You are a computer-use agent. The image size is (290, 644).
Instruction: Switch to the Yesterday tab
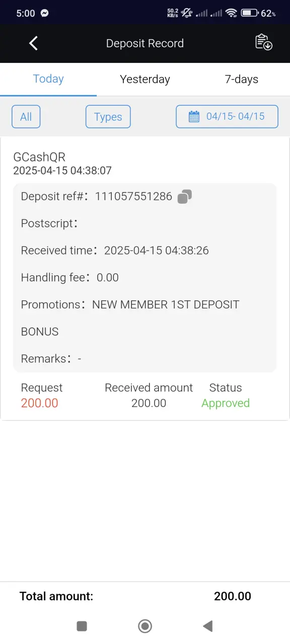145,79
